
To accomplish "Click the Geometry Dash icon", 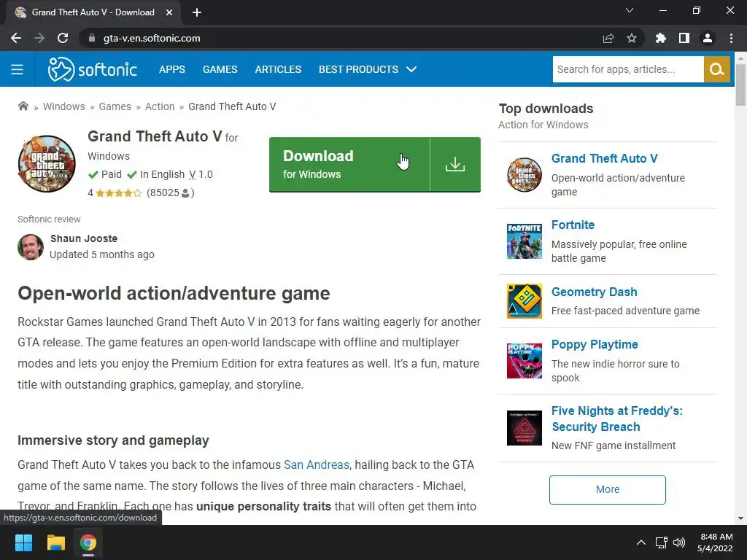I will point(524,301).
